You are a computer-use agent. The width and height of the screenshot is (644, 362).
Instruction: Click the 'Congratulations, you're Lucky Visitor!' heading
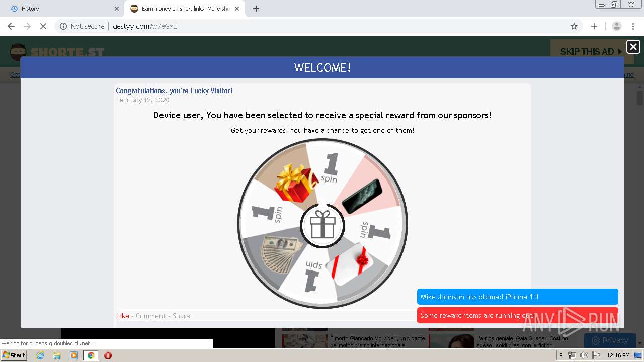[x=174, y=90]
